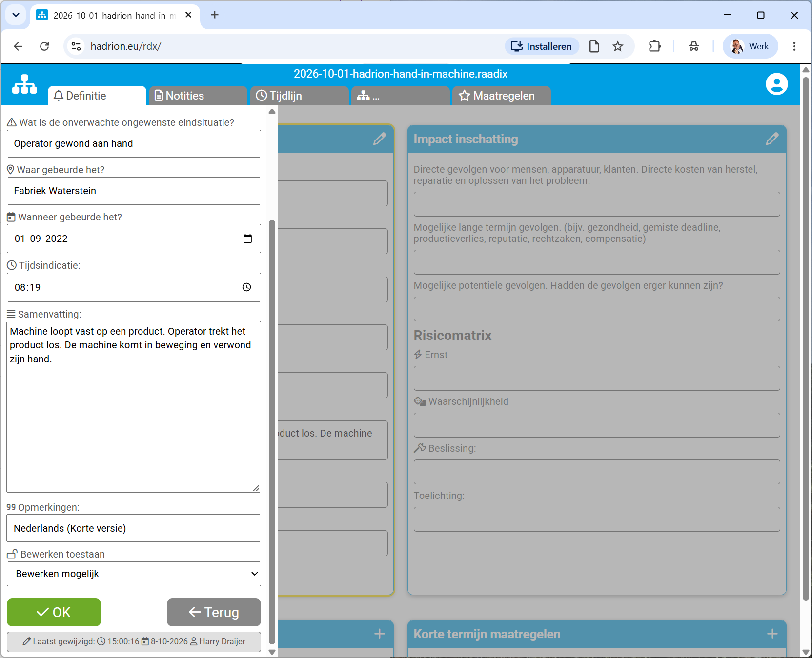
Task: Click the incognito-style hat icon in toolbar
Action: point(693,46)
